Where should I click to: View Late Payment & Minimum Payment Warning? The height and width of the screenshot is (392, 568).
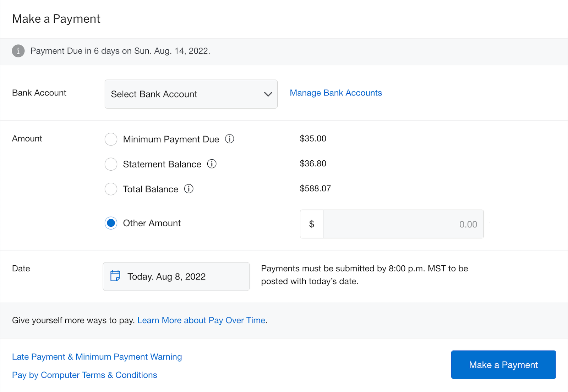point(97,357)
